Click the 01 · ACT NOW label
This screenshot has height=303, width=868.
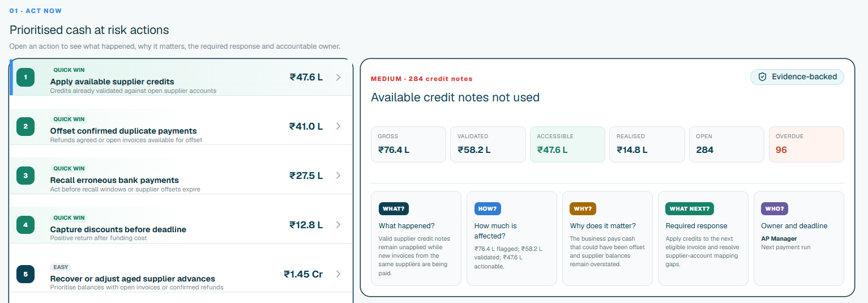(36, 11)
